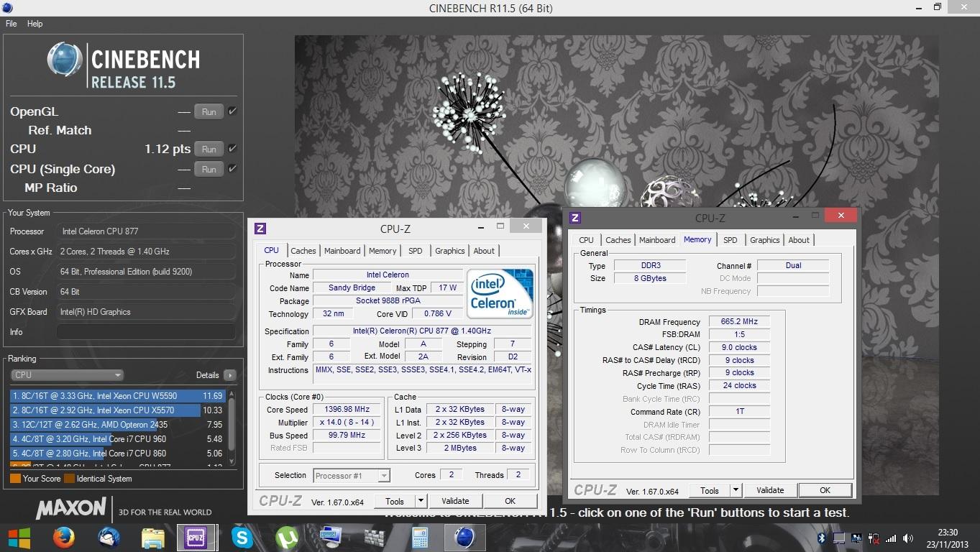This screenshot has width=980, height=552.
Task: Switch to CPU tab in Memory CPU-Z window
Action: click(587, 240)
